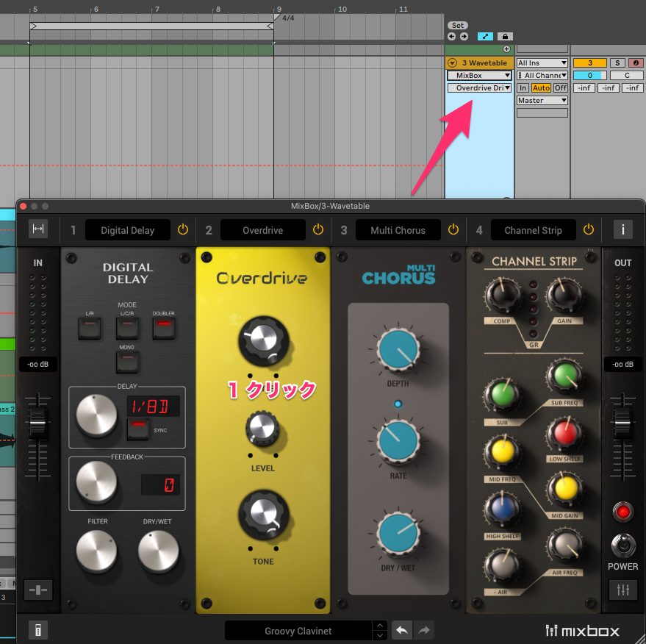Select the Channel Strip slot name
Screen dimensions: 646x644
[533, 230]
